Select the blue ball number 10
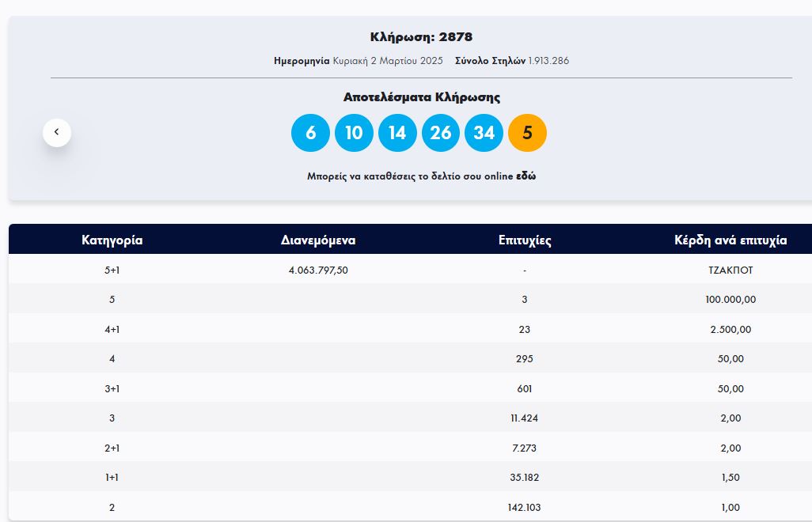The image size is (812, 522). (x=354, y=133)
